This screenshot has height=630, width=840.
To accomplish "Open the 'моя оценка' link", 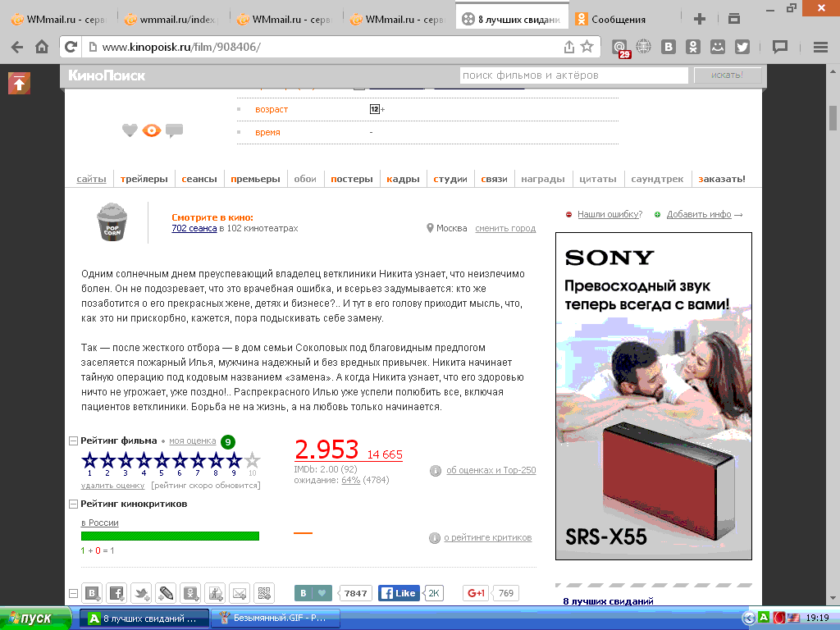I will [x=192, y=441].
